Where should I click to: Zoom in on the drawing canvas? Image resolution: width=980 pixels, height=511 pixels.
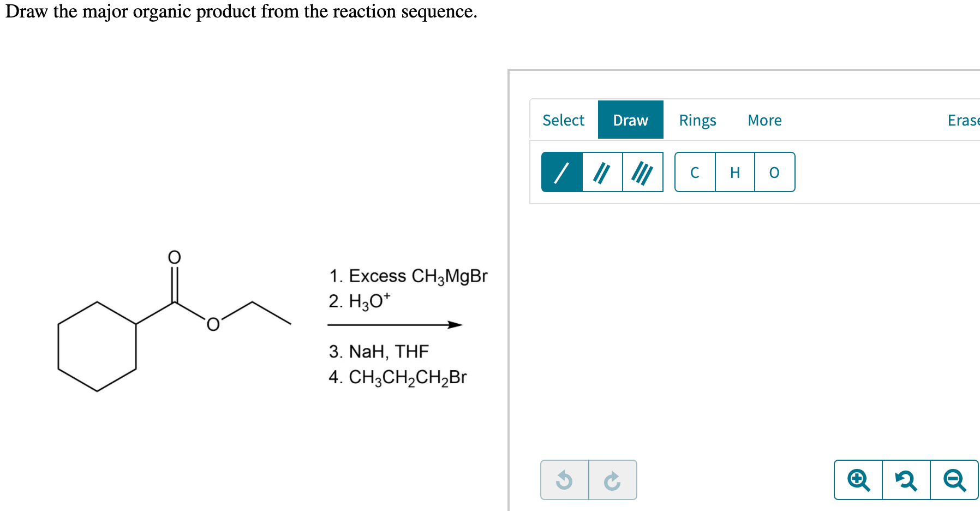point(858,480)
